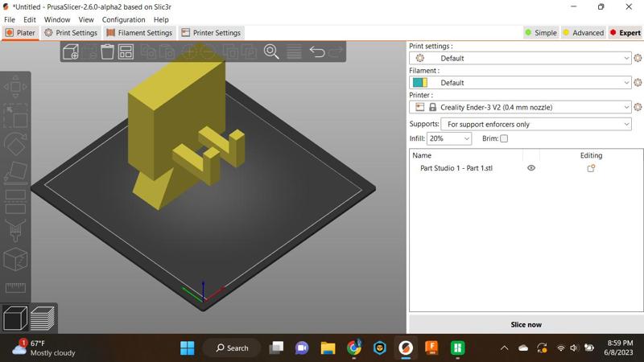Open Filament settings gear icon
Viewport: 644px width, 362px height.
638,83
